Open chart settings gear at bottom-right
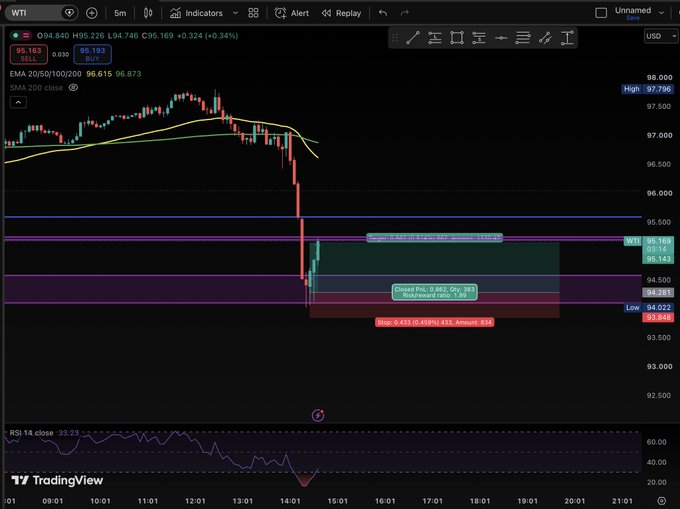Viewport: 680px width, 509px height. [x=661, y=501]
